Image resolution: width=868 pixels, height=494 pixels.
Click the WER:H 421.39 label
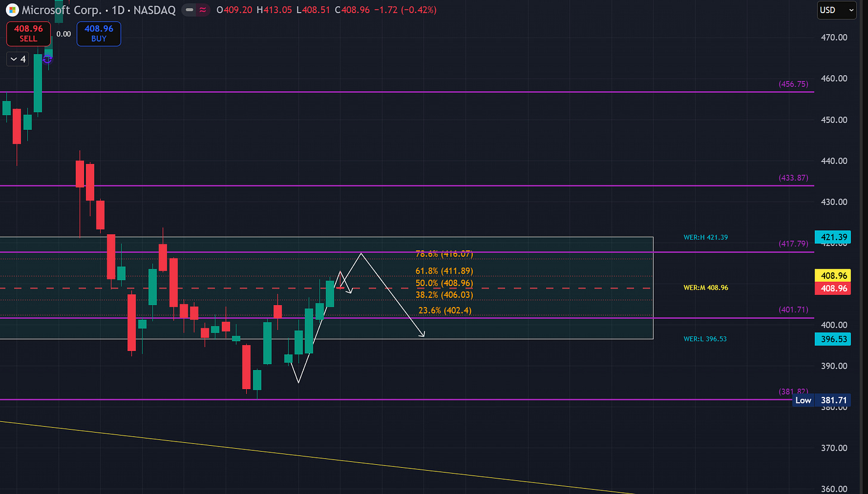[x=706, y=237]
